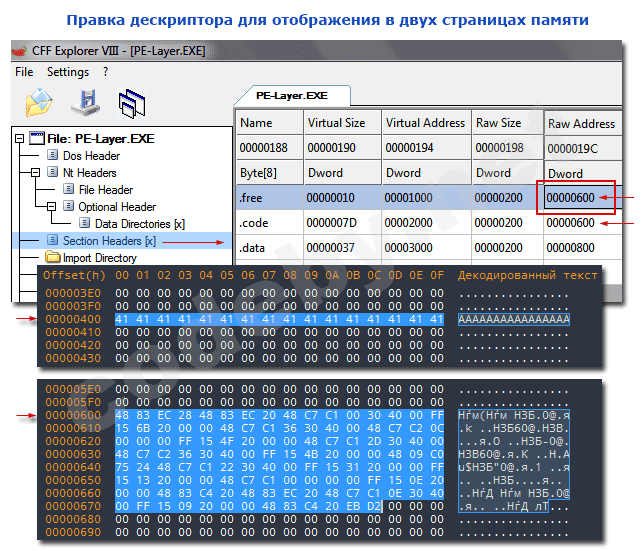Click the Save floppy disk icon

click(86, 102)
